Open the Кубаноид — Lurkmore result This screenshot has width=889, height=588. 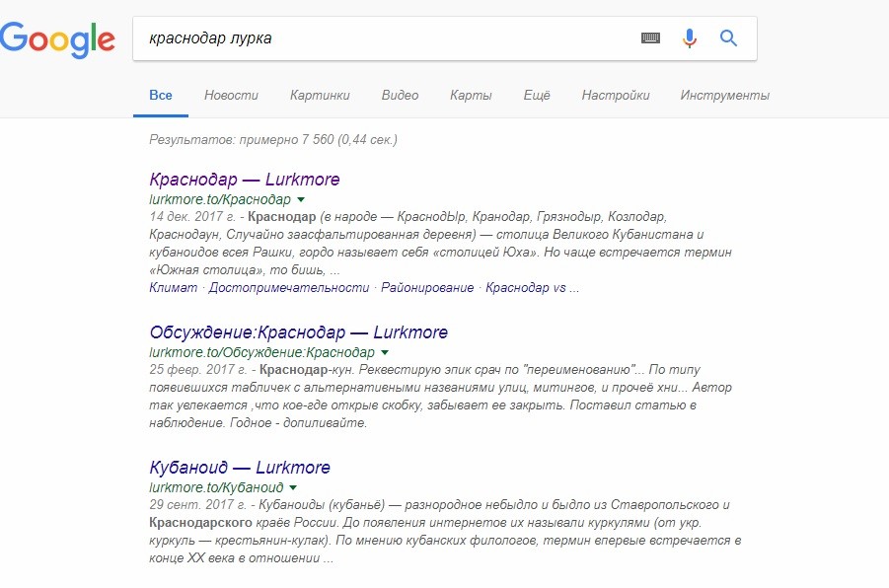(240, 468)
